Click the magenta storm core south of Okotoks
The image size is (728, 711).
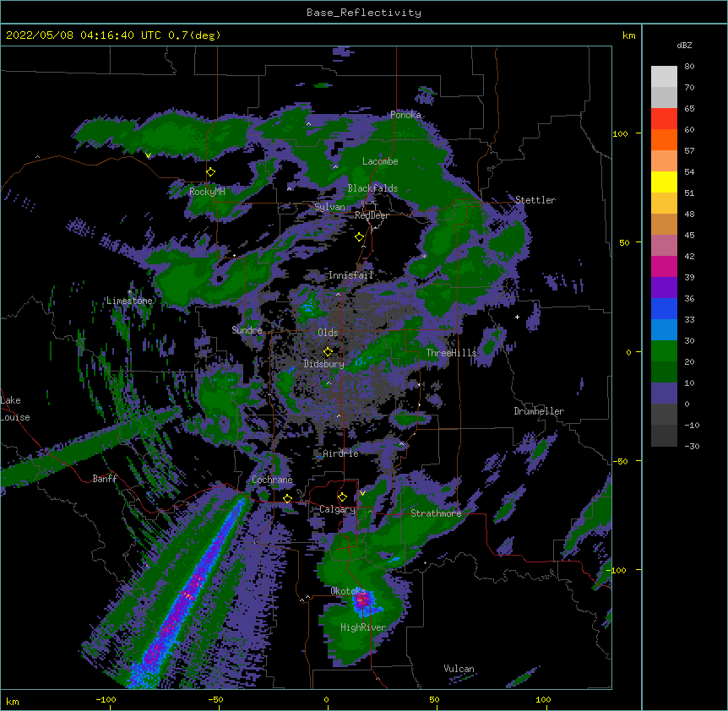(362, 600)
